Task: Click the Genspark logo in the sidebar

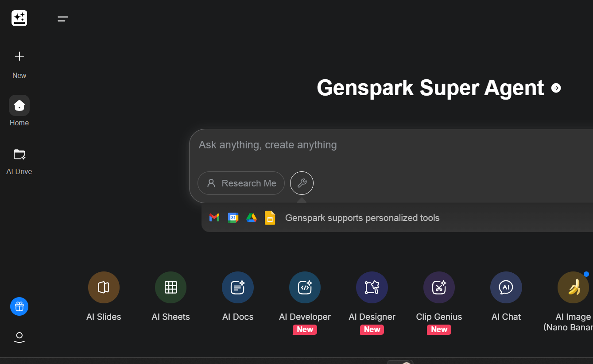Action: 19,18
